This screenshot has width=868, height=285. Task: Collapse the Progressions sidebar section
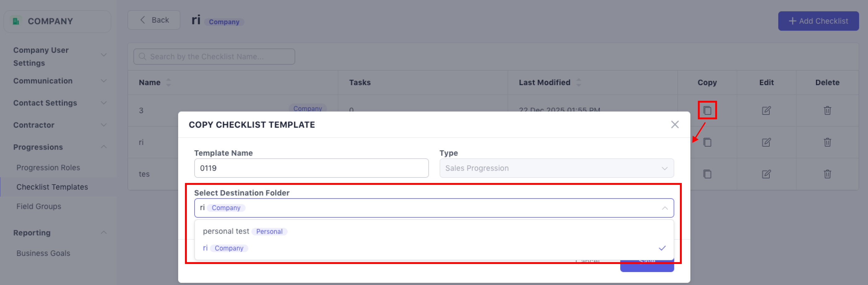[x=103, y=147]
